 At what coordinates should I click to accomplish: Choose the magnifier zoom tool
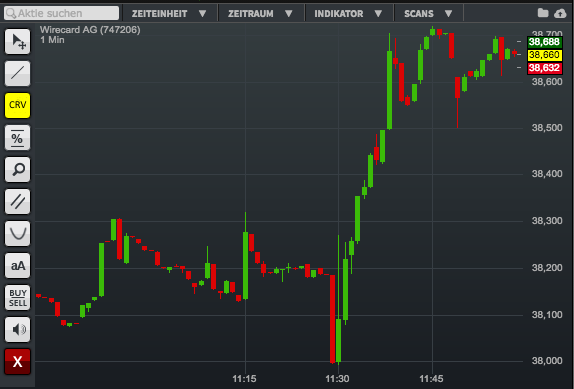18,169
